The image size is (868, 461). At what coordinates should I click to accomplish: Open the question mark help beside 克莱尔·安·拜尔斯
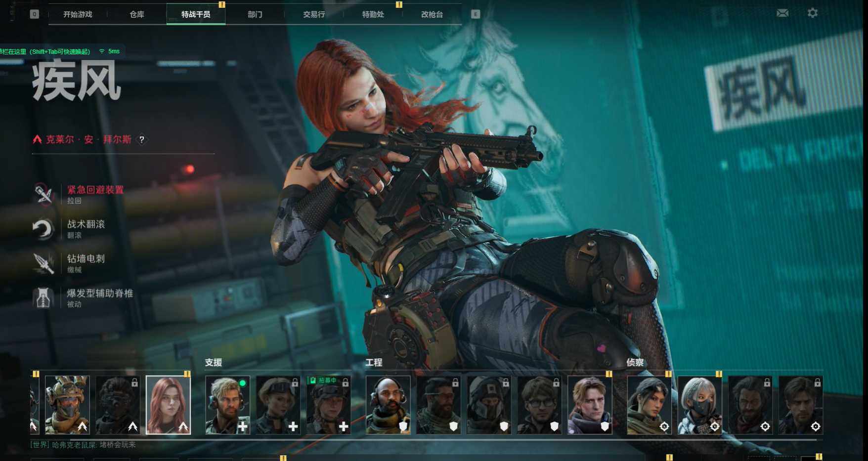[142, 140]
